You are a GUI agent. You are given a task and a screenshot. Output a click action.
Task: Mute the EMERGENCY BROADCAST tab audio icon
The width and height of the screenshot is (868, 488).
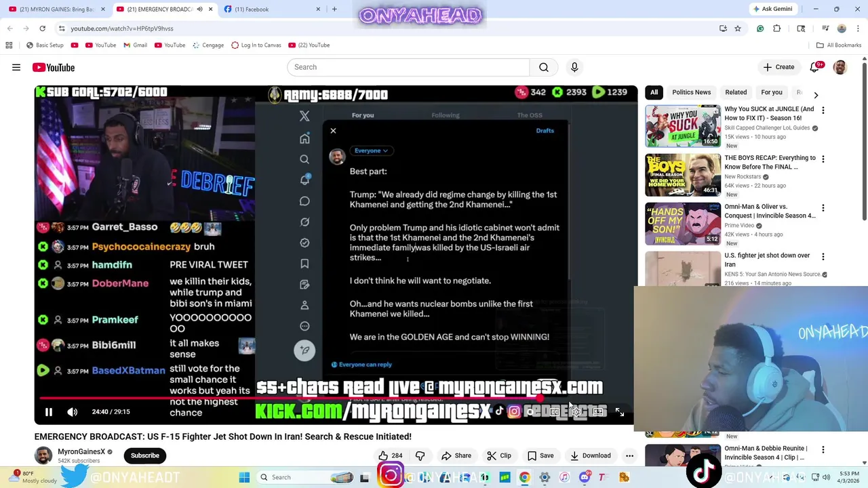(x=200, y=9)
